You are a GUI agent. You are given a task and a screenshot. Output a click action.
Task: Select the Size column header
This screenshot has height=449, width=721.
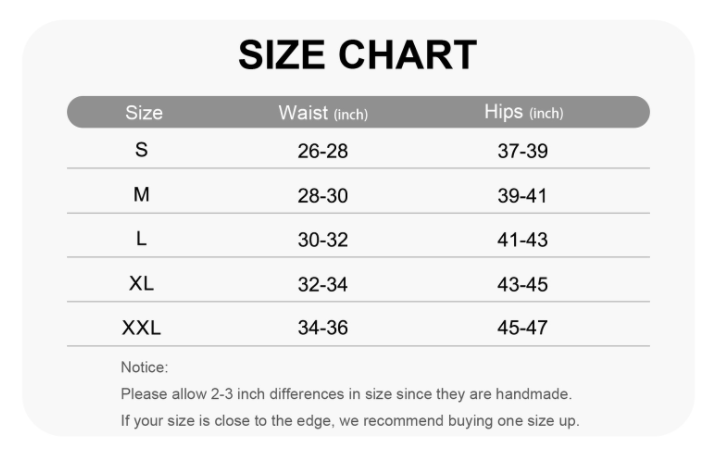(x=144, y=113)
